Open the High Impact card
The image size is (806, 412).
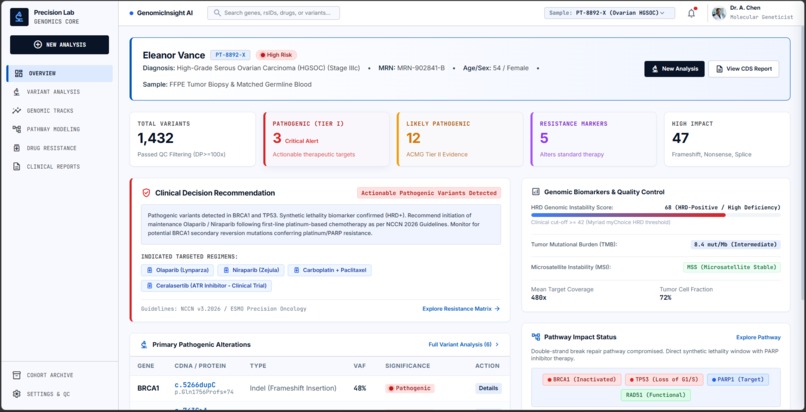[727, 139]
